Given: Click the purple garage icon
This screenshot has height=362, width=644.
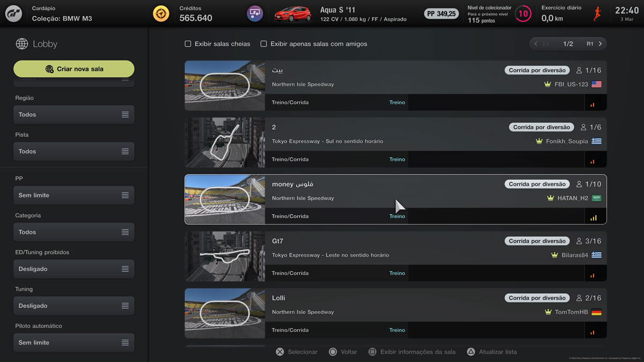Looking at the screenshot, I should click(255, 13).
